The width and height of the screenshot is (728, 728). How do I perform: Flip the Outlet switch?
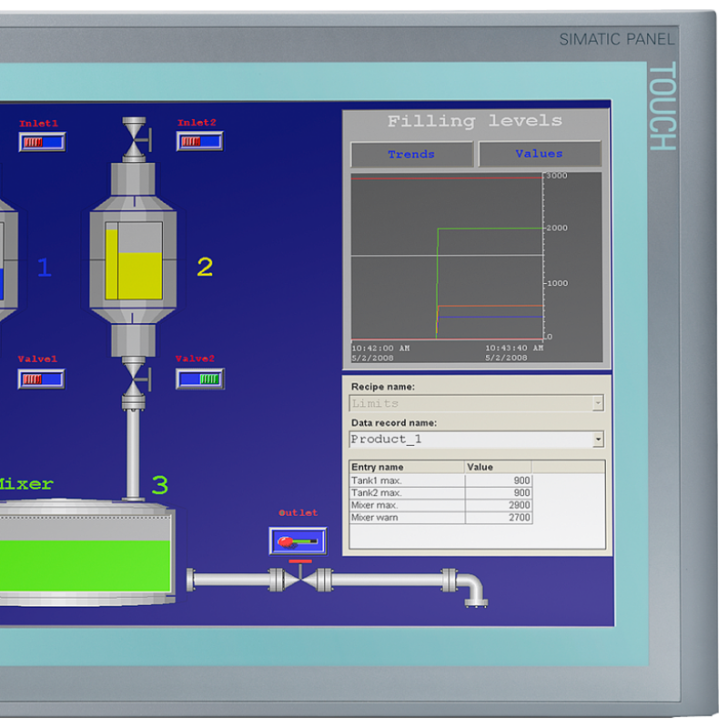click(x=298, y=541)
